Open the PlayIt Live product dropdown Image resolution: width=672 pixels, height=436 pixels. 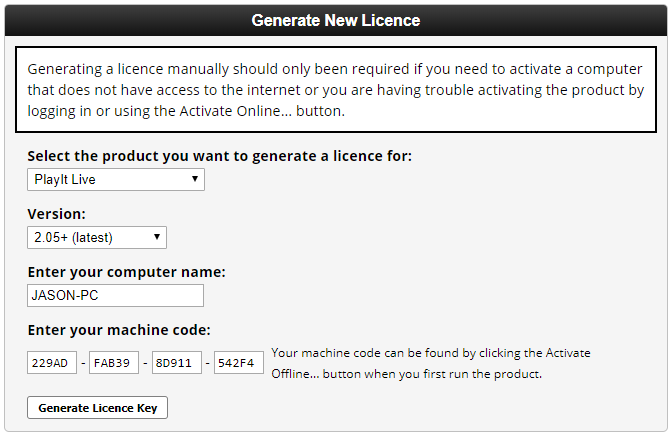pos(115,180)
